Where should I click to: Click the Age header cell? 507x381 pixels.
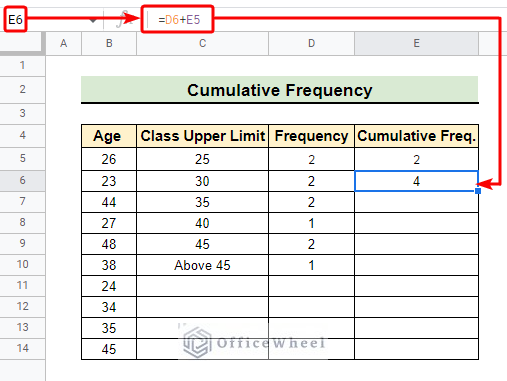pos(109,136)
